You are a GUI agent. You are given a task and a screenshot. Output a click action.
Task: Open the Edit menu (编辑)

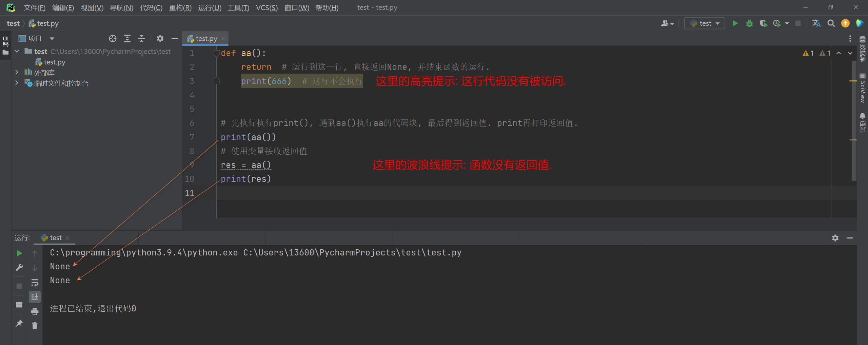63,7
